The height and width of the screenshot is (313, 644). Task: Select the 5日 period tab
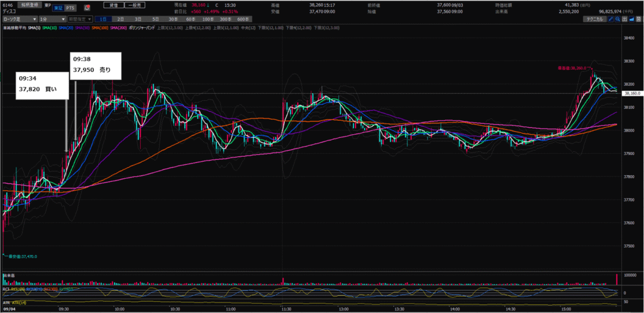(x=155, y=19)
